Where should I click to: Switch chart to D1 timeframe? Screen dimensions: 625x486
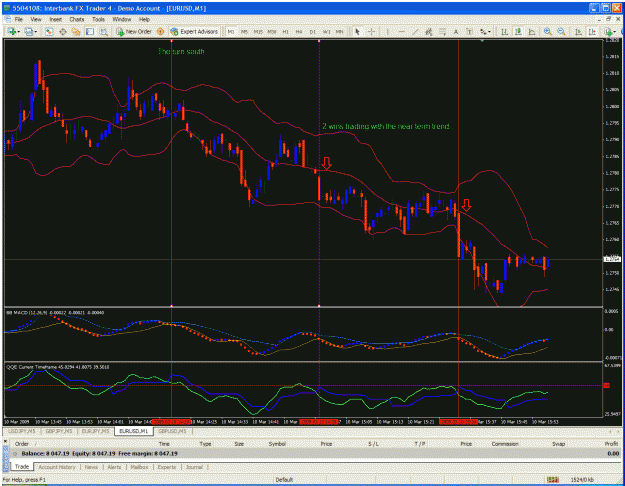point(312,31)
